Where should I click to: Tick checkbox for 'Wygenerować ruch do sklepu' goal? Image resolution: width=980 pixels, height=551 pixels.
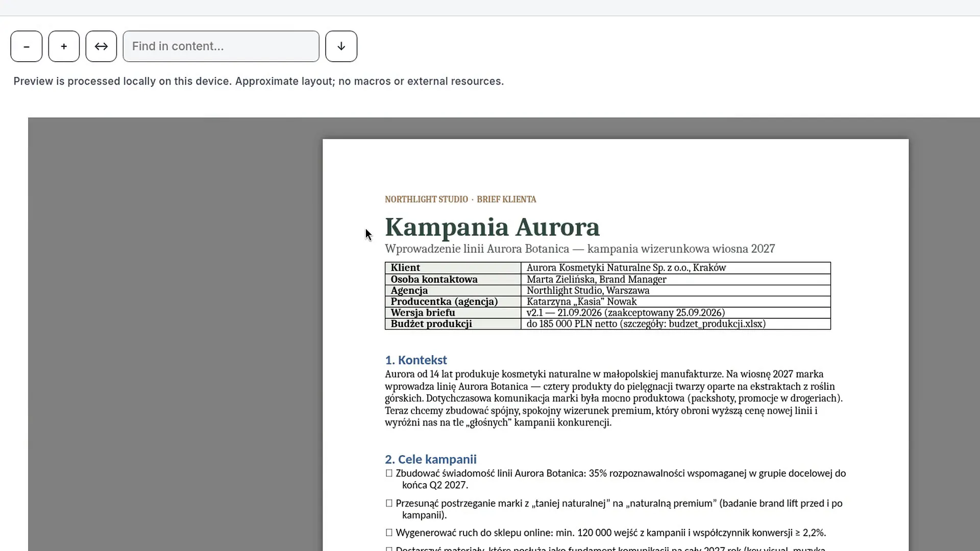click(x=389, y=533)
